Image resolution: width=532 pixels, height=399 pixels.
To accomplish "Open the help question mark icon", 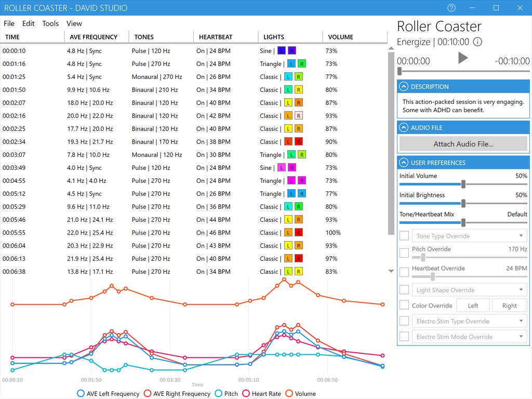I will tap(451, 8).
